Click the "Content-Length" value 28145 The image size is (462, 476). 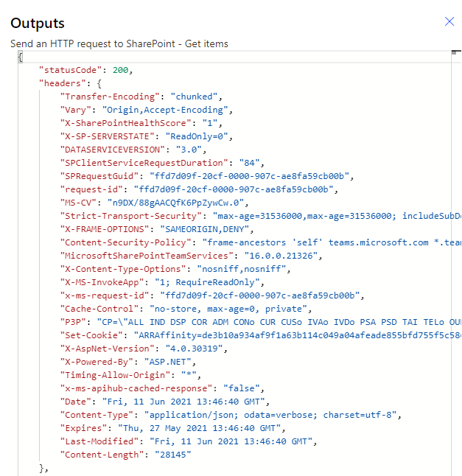tap(169, 455)
